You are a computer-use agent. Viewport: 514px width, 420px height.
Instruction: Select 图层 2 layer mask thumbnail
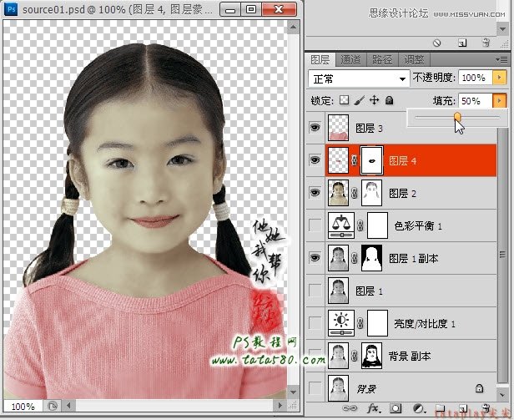pos(372,193)
